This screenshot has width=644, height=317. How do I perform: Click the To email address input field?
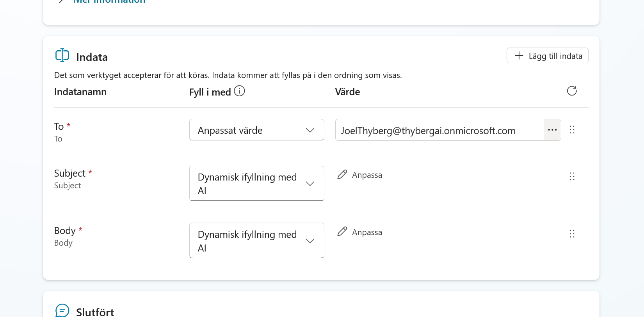(439, 130)
